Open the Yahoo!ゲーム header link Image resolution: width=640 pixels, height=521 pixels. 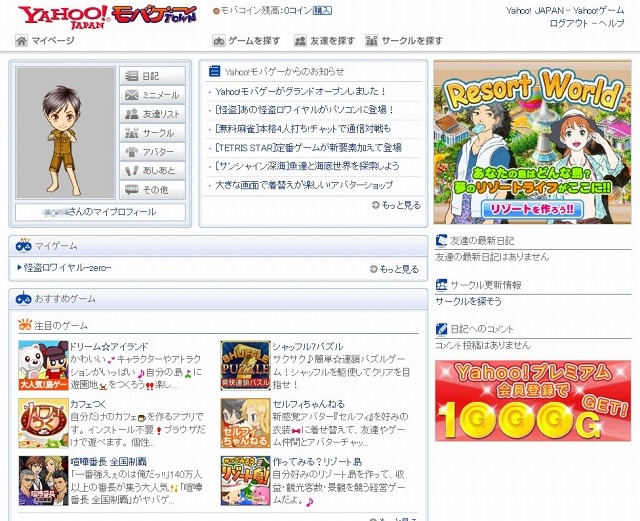(x=598, y=11)
